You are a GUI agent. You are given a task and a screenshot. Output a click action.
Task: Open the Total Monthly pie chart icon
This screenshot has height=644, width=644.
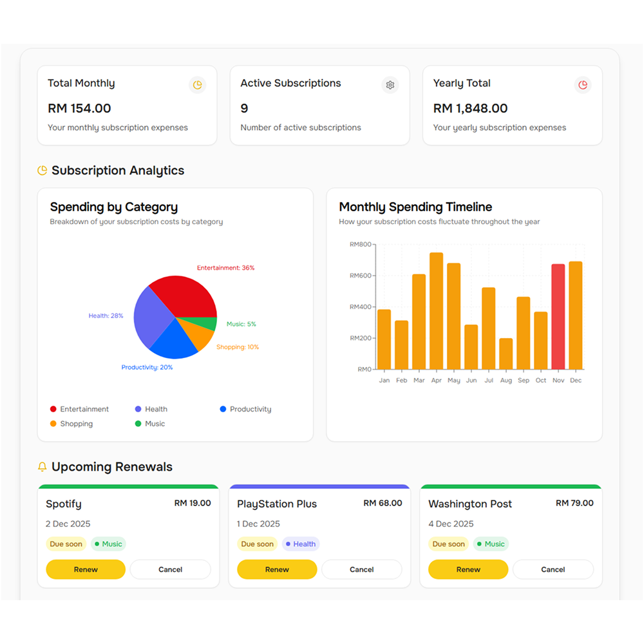[x=197, y=84]
